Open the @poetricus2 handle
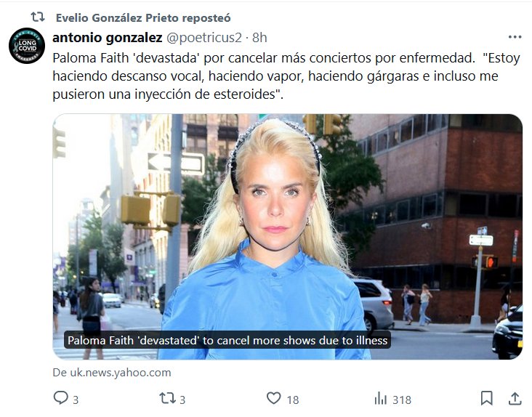Viewport: 532px width, 417px height. click(x=204, y=38)
